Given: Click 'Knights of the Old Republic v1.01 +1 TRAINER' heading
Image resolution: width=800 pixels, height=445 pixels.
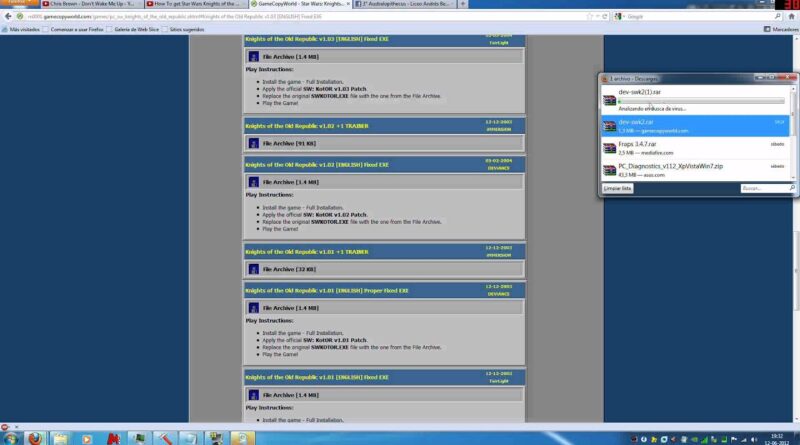Looking at the screenshot, I should pos(307,252).
